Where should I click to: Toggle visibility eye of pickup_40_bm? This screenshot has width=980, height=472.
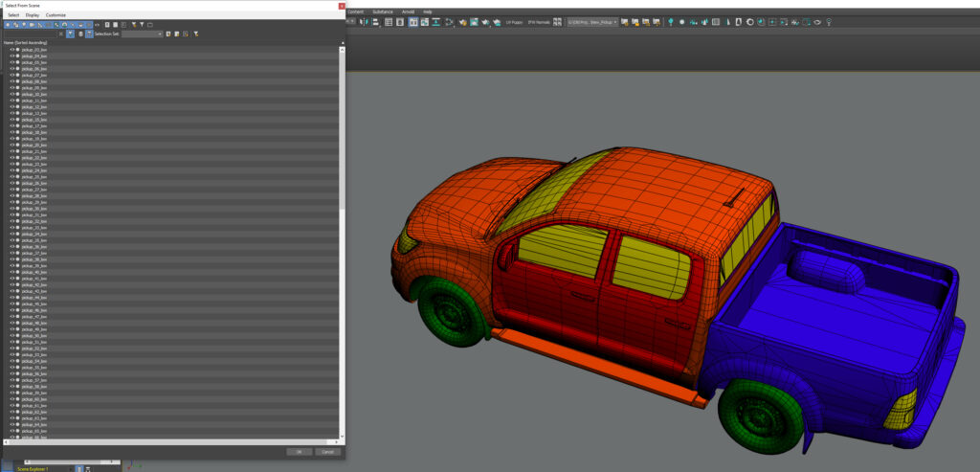coord(12,272)
